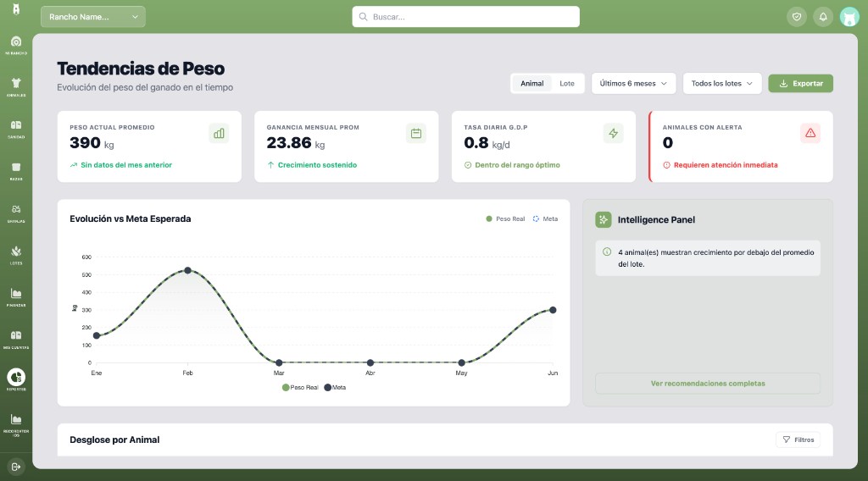Open notifications bell icon

point(823,17)
